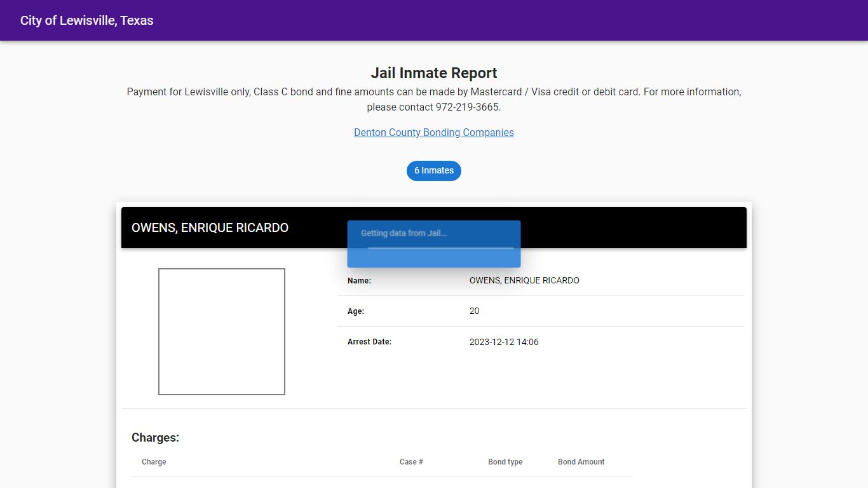Click the Charge column header
868x488 pixels.
point(154,462)
